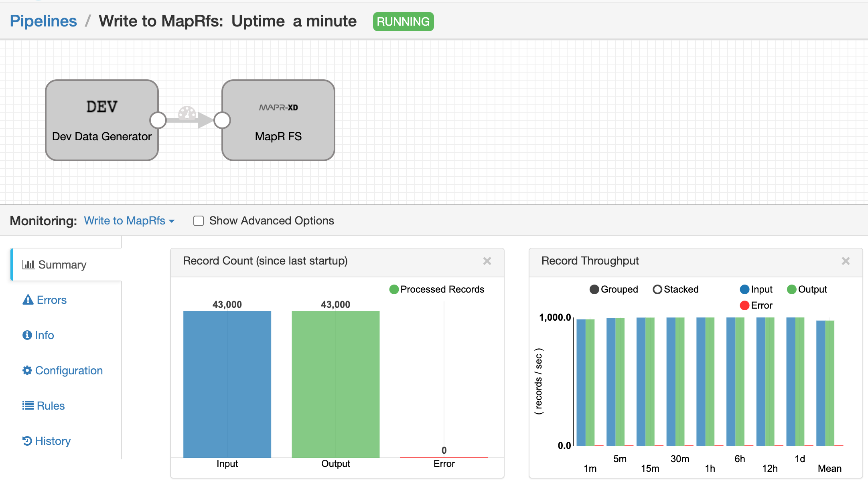Close the Record Throughput chart panel
Image resolution: width=868 pixels, height=493 pixels.
[x=846, y=261]
